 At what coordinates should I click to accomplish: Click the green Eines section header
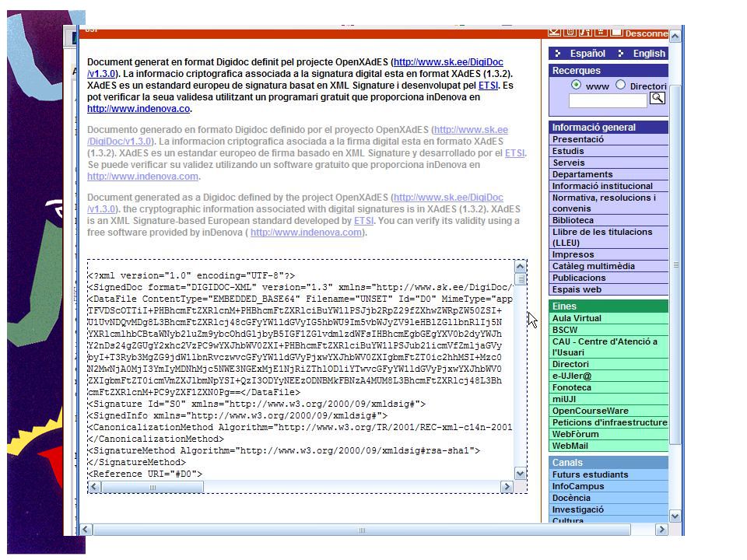(x=608, y=306)
